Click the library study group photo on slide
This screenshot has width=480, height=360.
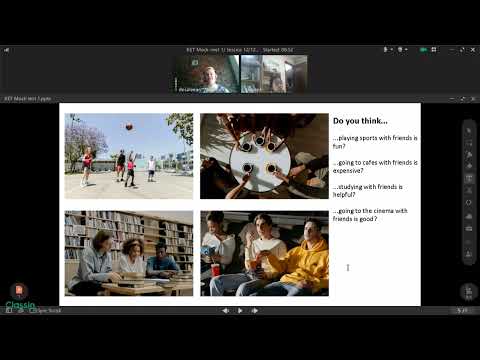(x=129, y=253)
